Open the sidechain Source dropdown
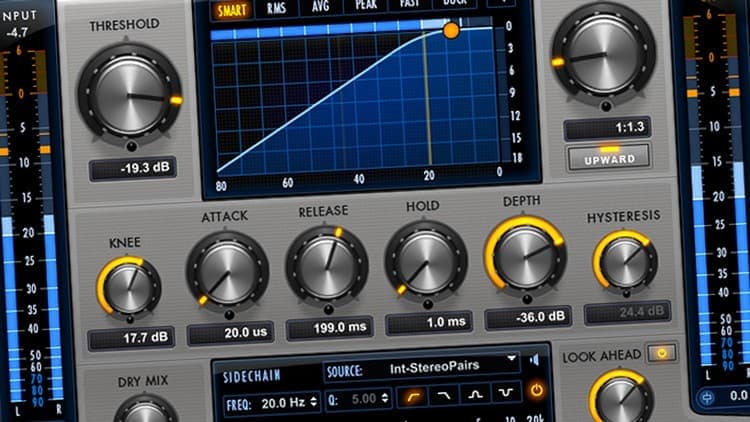750x422 pixels. coord(421,368)
